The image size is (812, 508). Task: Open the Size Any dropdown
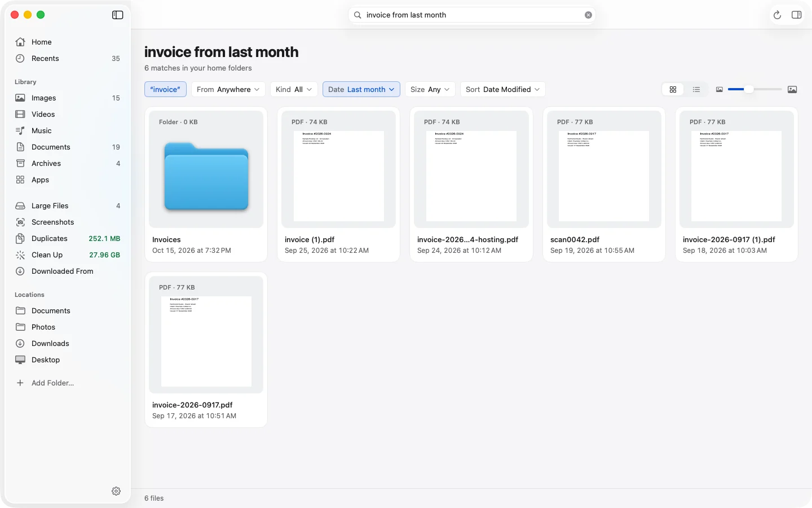coord(430,89)
